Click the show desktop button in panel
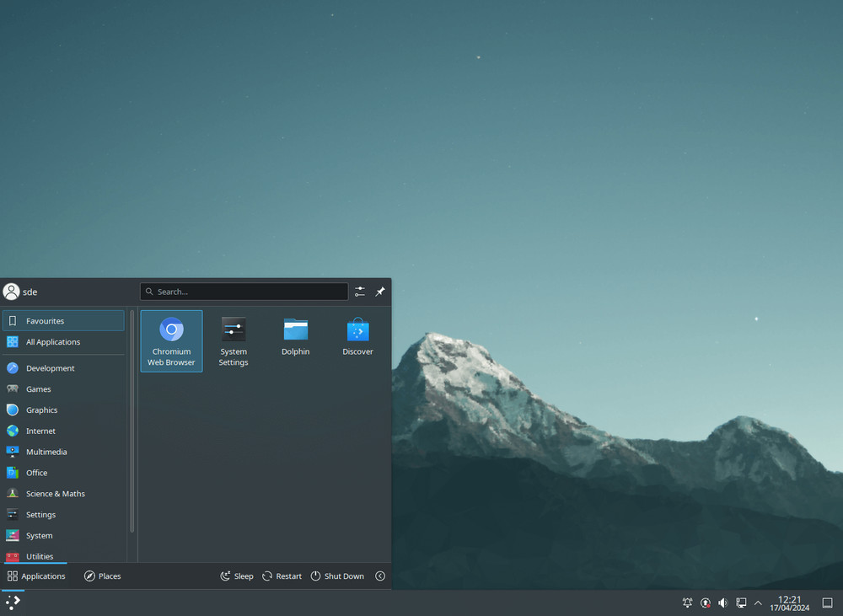The height and width of the screenshot is (616, 843). pos(827,603)
